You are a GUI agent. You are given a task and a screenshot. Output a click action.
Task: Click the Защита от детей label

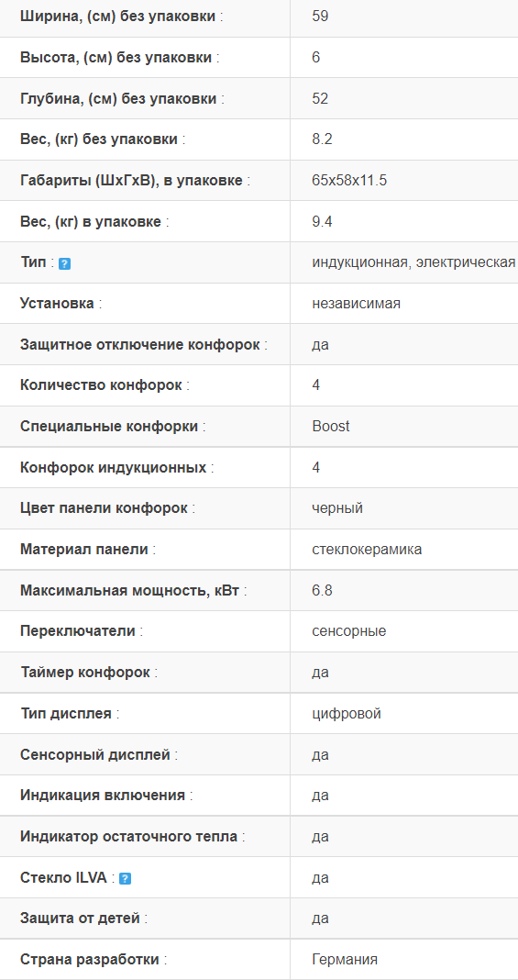tap(84, 919)
